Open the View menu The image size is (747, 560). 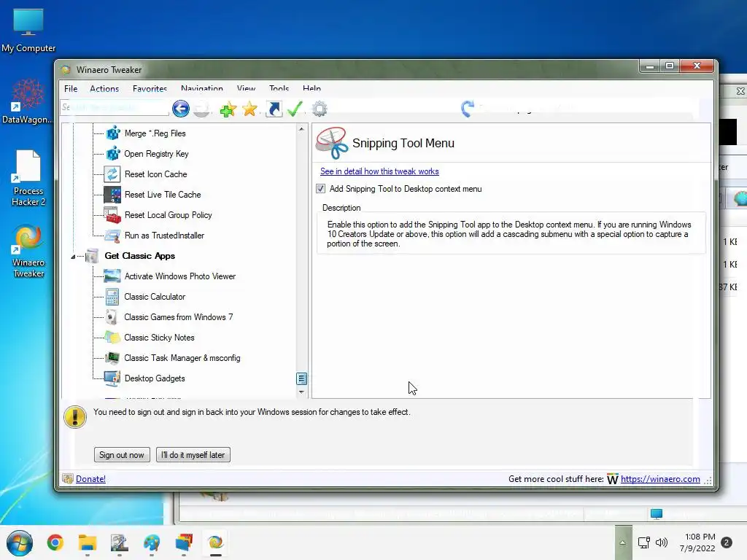[x=246, y=88]
